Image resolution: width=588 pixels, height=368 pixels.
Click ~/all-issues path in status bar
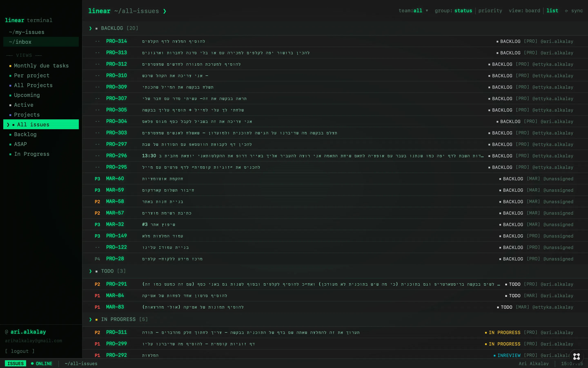coord(81,363)
